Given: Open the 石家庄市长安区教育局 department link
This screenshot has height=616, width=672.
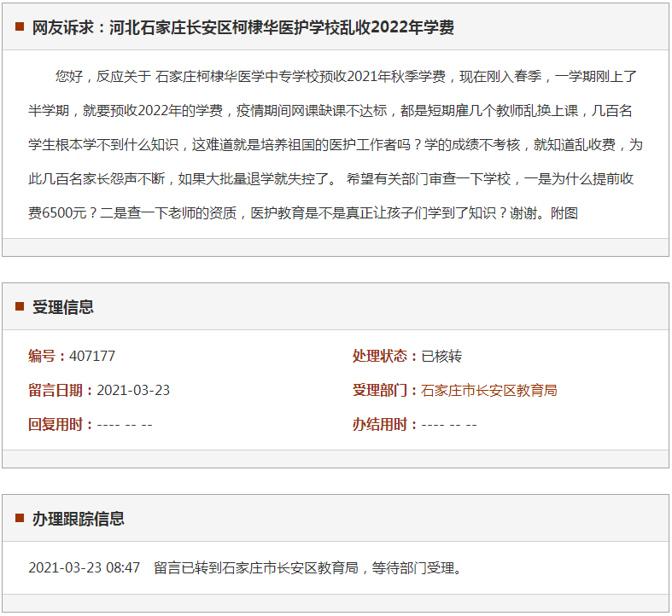Looking at the screenshot, I should pyautogui.click(x=489, y=391).
